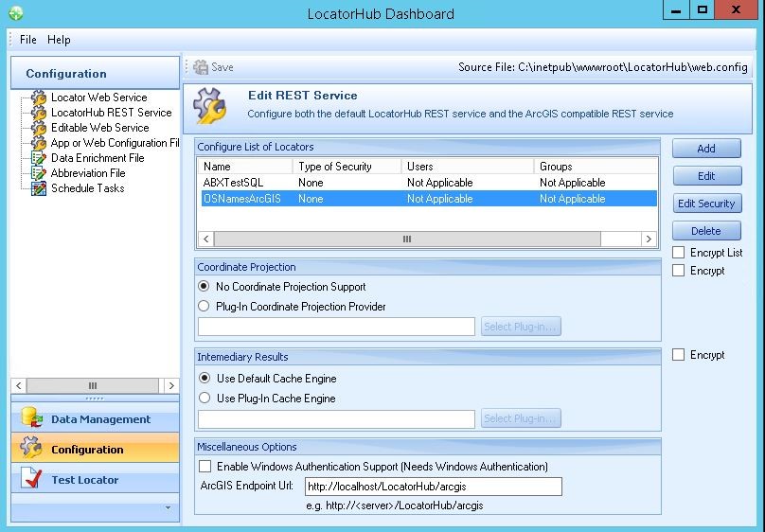Click the locator list scroll left arrow

coord(205,239)
